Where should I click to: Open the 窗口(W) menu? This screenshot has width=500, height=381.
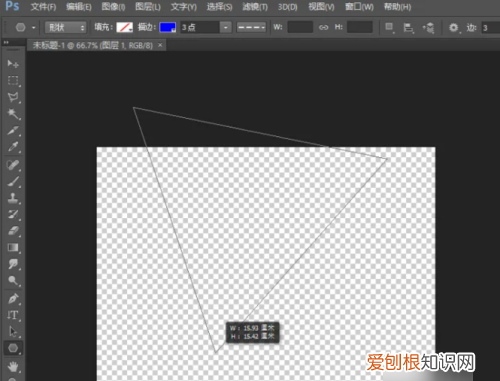[x=359, y=7]
